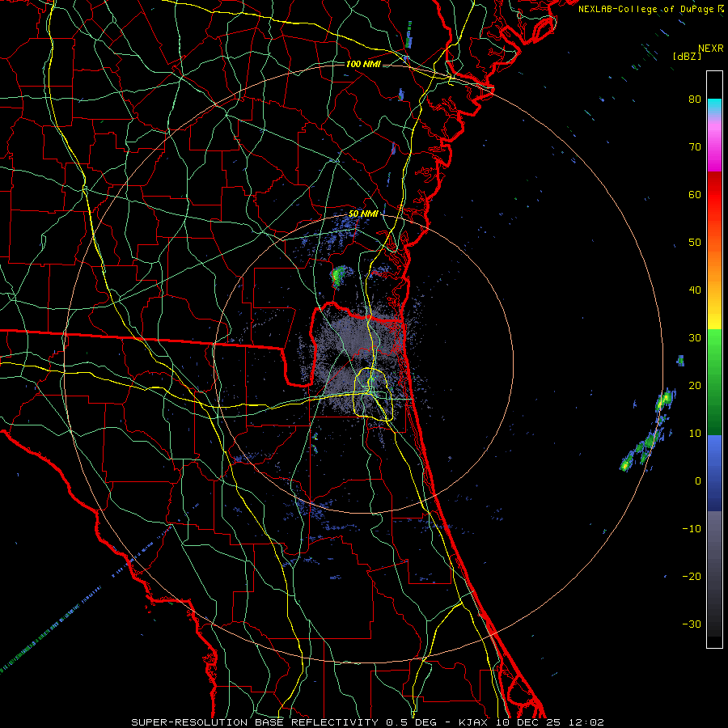This screenshot has width=728, height=728.
Task: Click the yellow beltway loop around Jacksonville
Action: coord(373,394)
